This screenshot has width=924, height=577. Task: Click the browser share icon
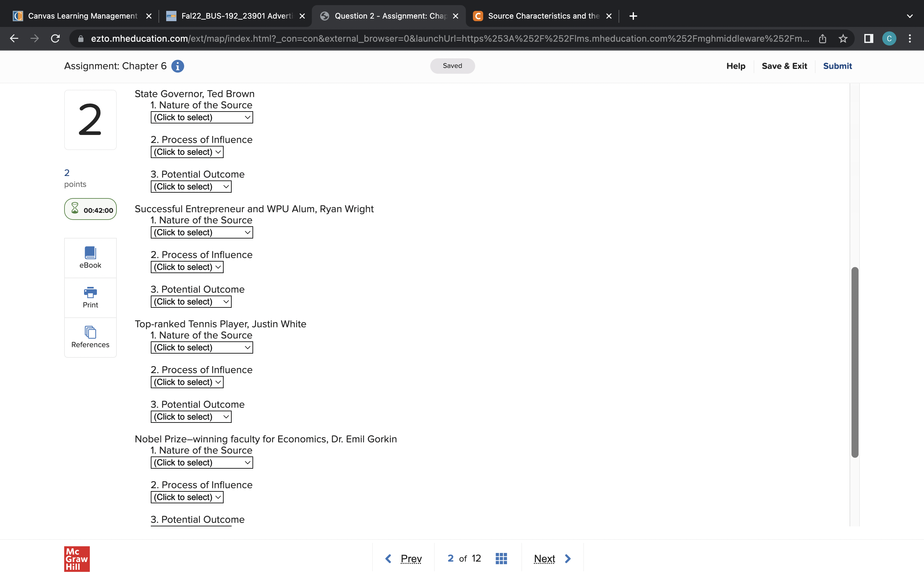click(822, 38)
